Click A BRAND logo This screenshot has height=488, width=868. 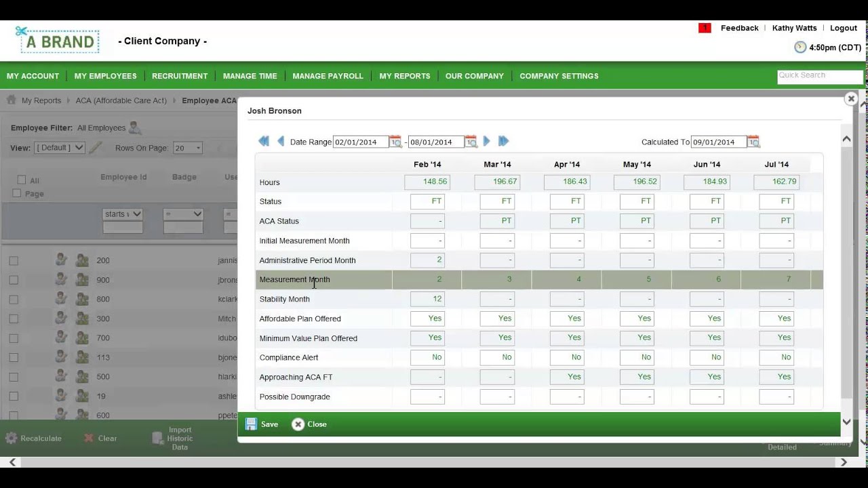58,41
